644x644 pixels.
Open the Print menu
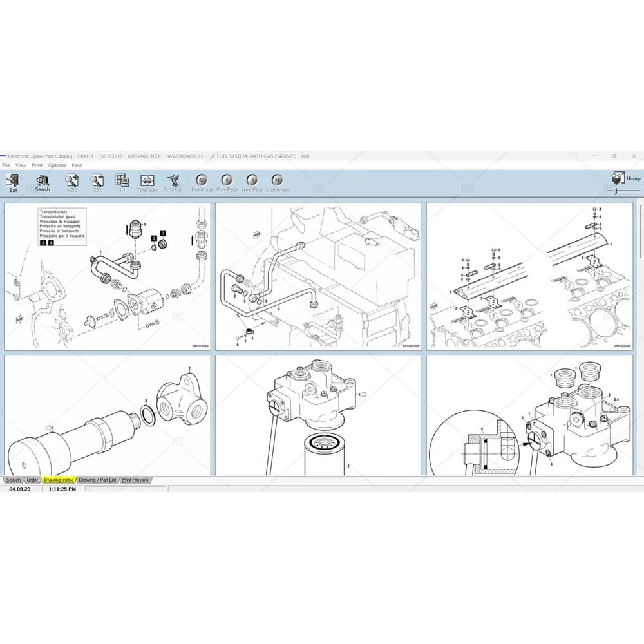pos(37,166)
